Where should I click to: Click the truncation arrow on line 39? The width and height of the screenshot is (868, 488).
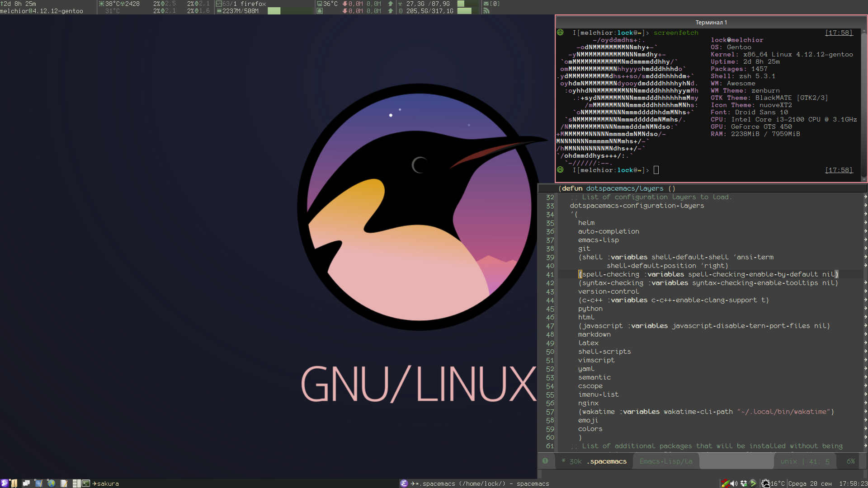click(865, 257)
